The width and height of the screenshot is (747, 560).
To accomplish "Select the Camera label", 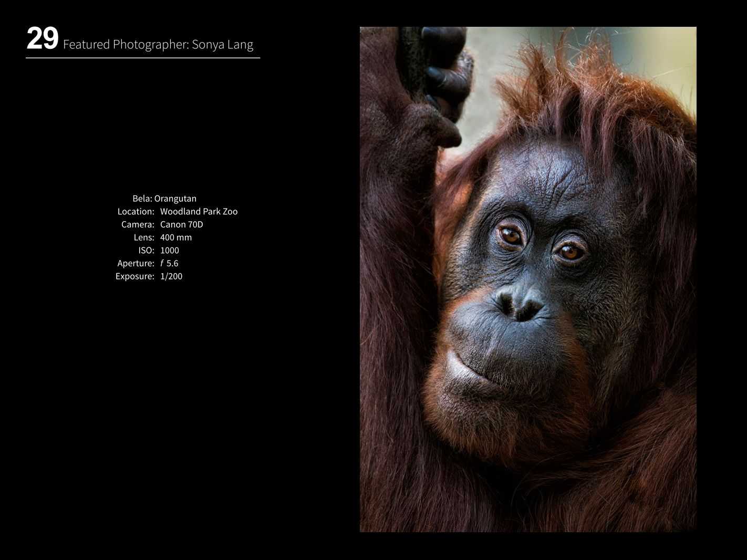I will [138, 224].
